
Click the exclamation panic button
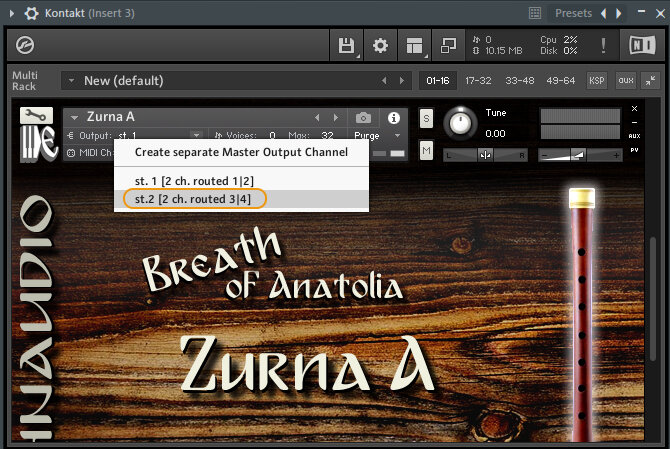coord(603,45)
